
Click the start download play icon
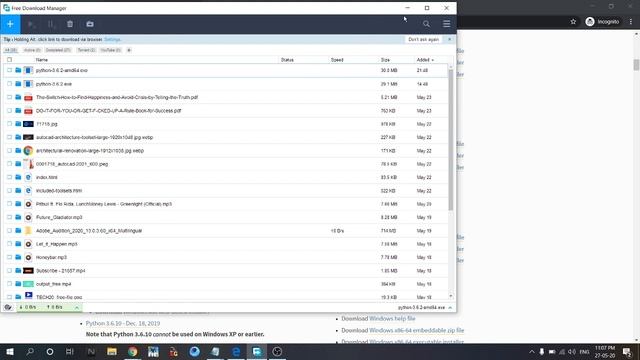point(31,24)
